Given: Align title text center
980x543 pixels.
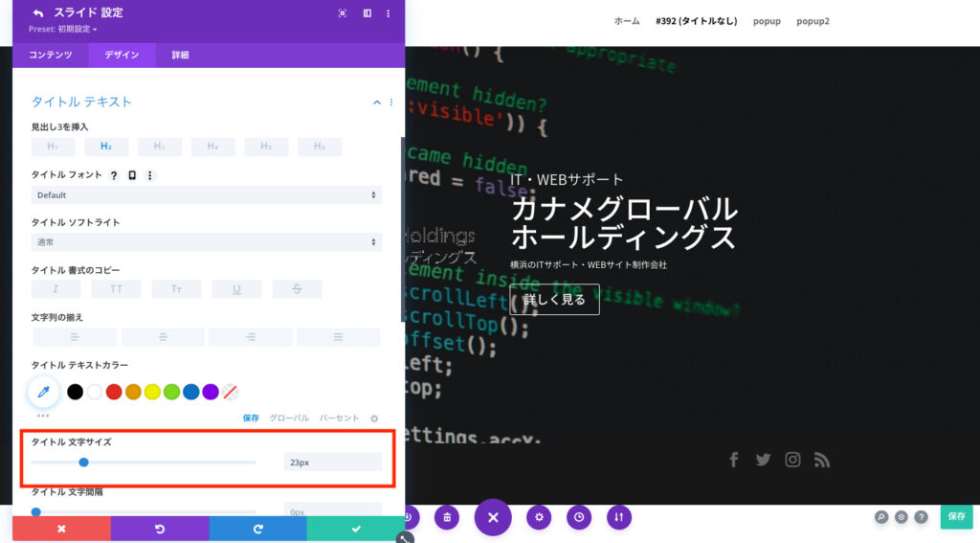Looking at the screenshot, I should point(163,337).
